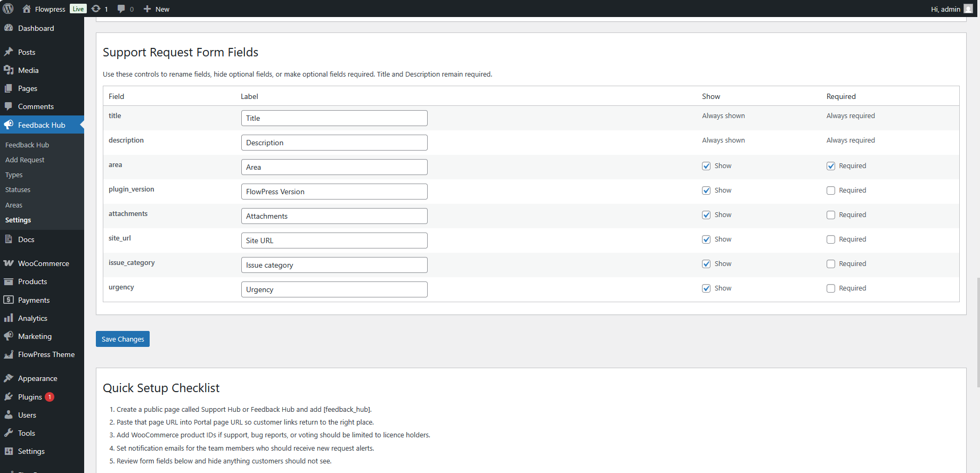Click the Payments icon in sidebar
Image resolution: width=980 pixels, height=473 pixels.
(9, 300)
